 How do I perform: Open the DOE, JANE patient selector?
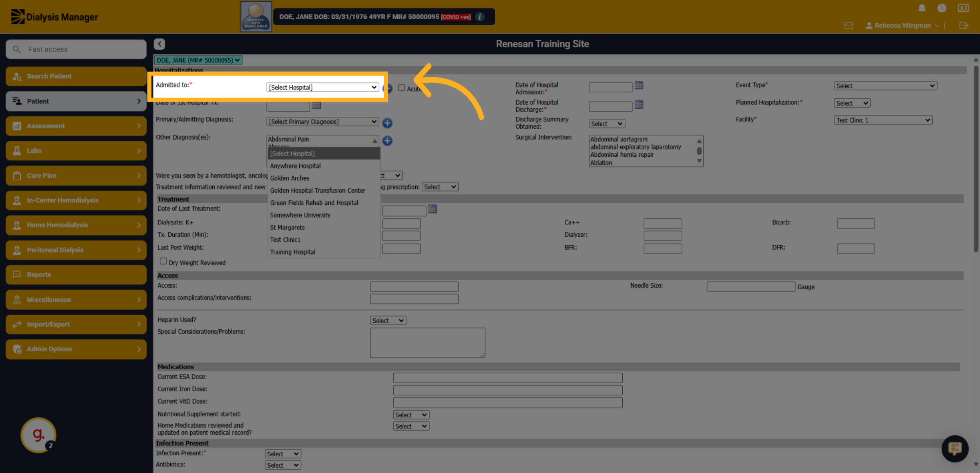pyautogui.click(x=198, y=60)
